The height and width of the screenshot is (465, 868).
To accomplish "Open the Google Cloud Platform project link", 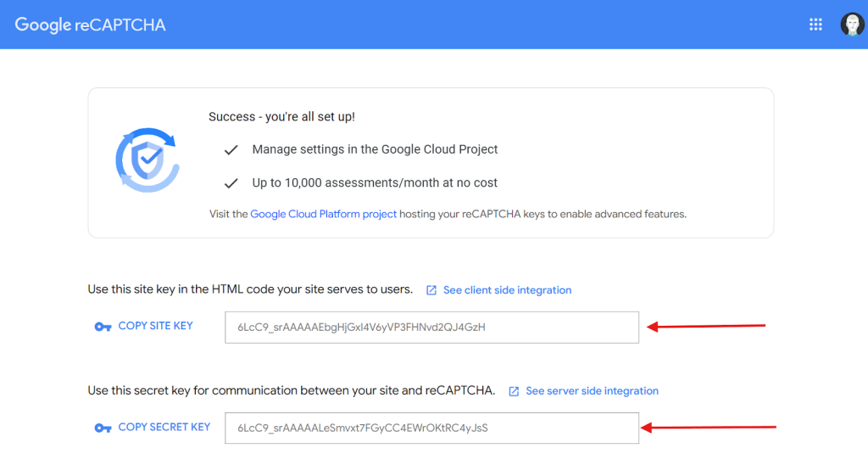I will click(x=323, y=215).
